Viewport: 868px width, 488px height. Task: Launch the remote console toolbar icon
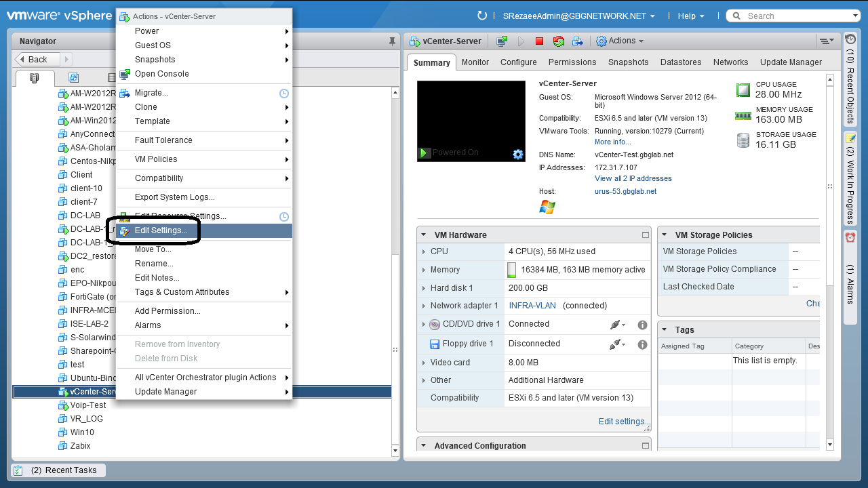[x=502, y=41]
